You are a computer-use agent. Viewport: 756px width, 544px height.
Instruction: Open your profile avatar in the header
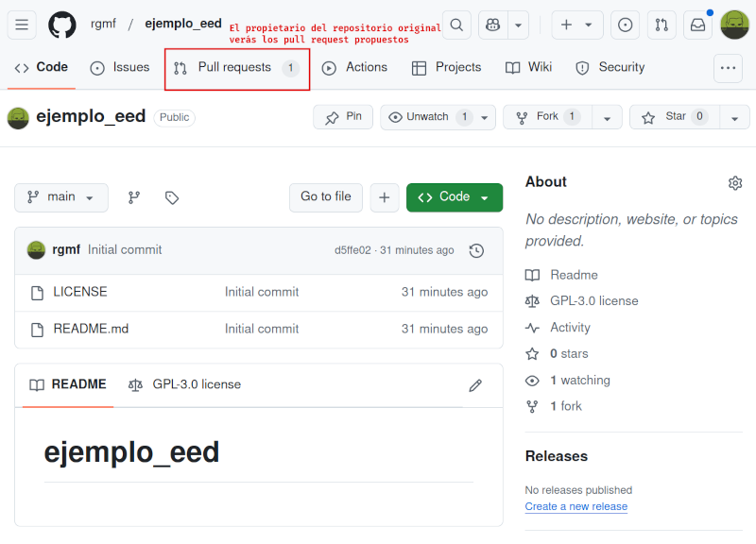[731, 25]
